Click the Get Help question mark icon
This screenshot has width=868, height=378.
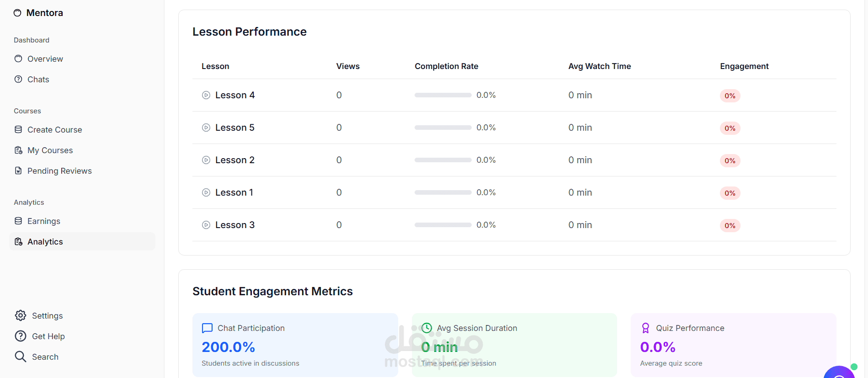[21, 336]
